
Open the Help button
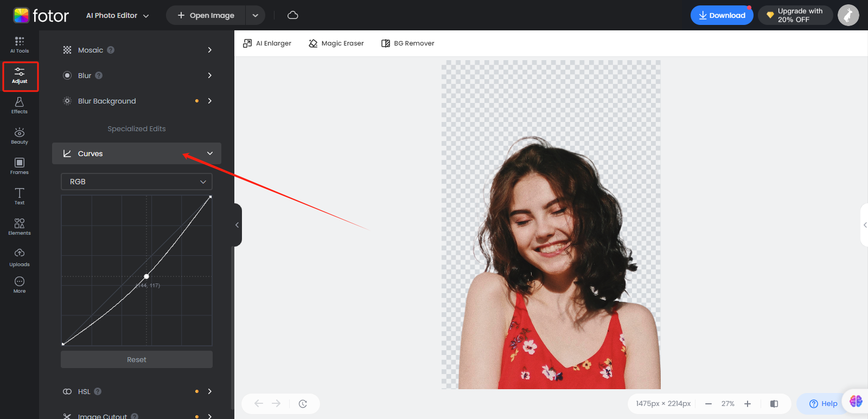point(823,404)
